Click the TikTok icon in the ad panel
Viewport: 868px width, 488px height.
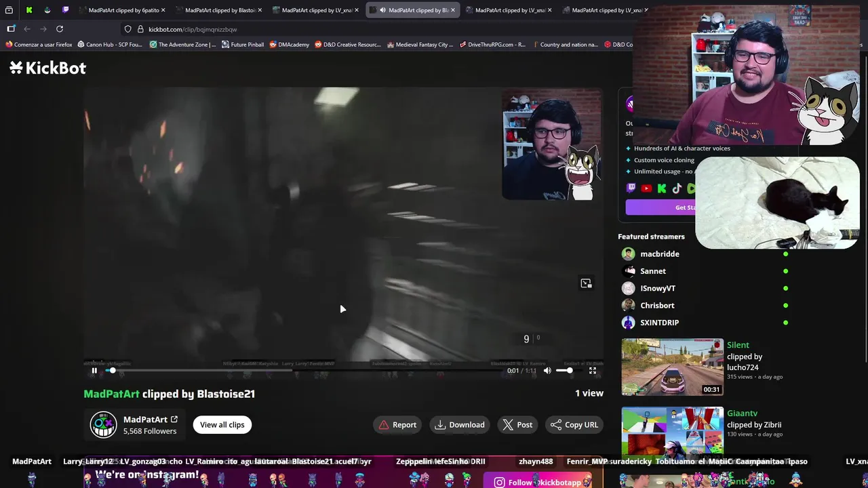(x=677, y=188)
